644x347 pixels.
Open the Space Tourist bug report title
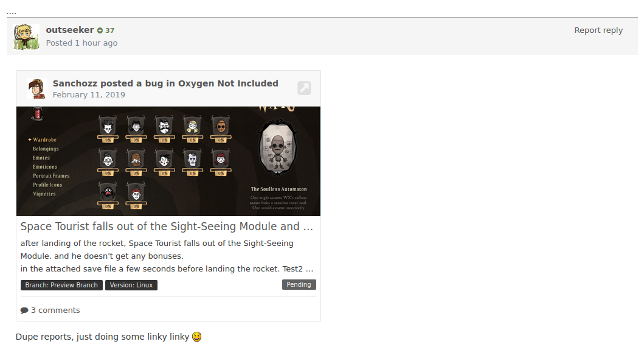click(167, 226)
